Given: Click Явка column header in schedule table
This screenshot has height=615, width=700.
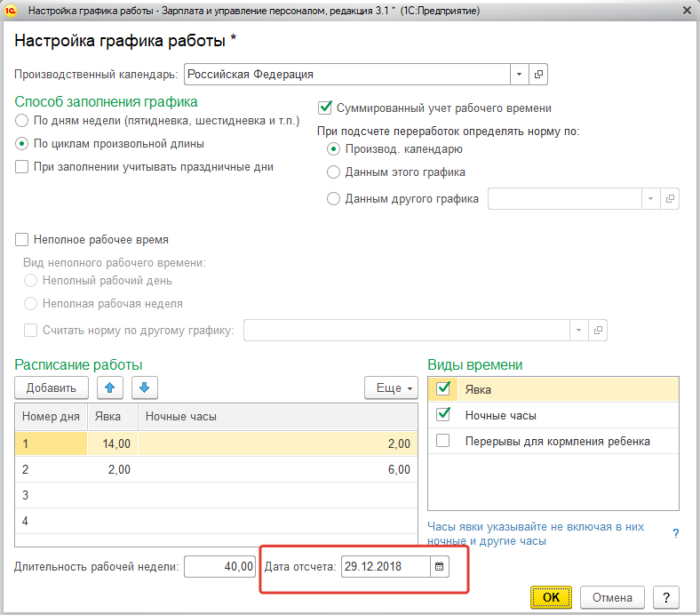Looking at the screenshot, I should (x=113, y=417).
